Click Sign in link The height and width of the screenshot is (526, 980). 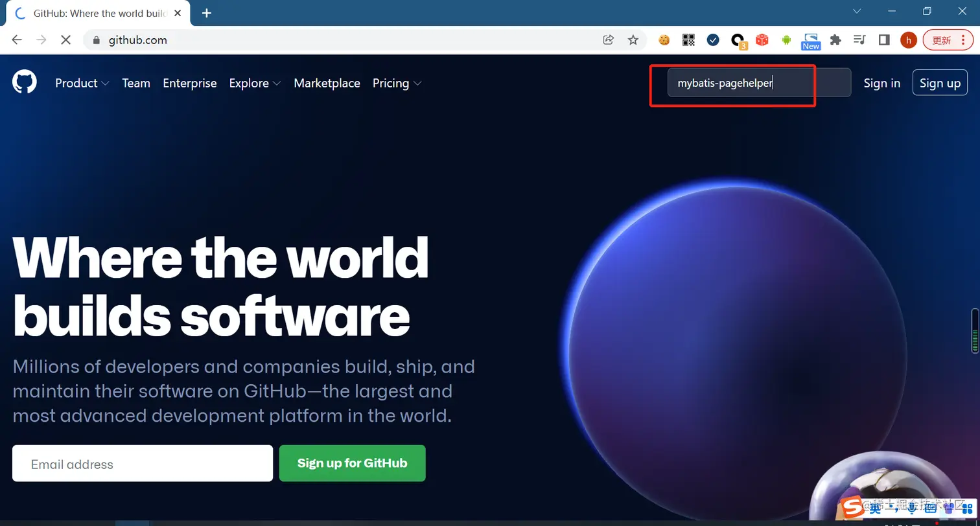click(x=881, y=83)
